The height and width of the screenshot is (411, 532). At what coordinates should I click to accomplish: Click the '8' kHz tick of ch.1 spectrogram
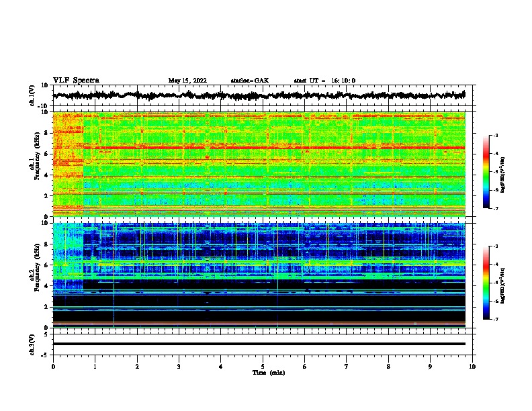[x=46, y=133]
